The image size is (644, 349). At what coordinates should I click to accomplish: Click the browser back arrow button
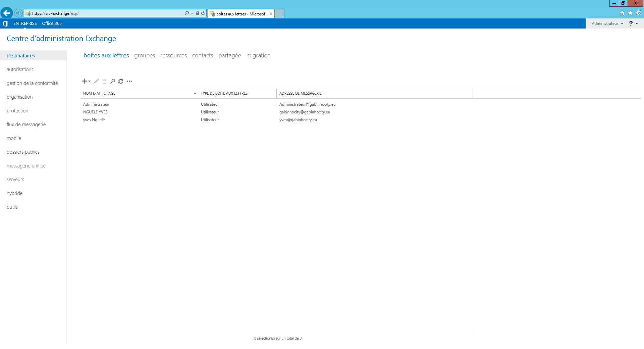[7, 13]
